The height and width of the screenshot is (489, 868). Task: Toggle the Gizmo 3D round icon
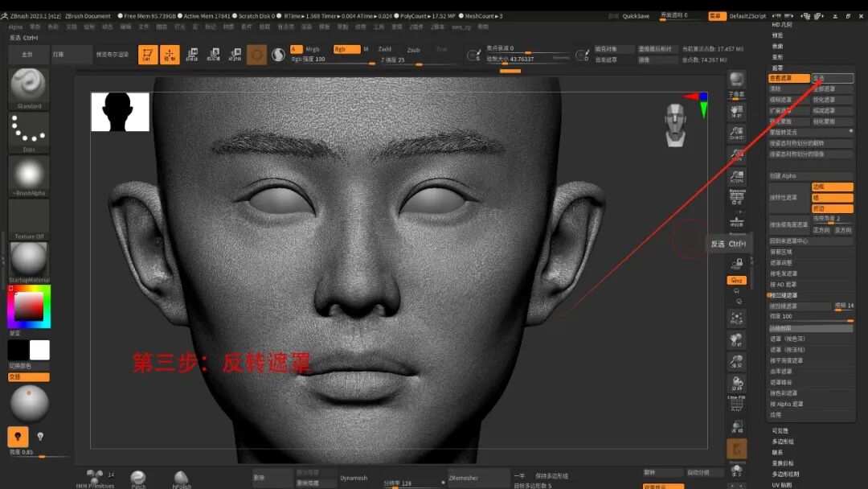257,54
